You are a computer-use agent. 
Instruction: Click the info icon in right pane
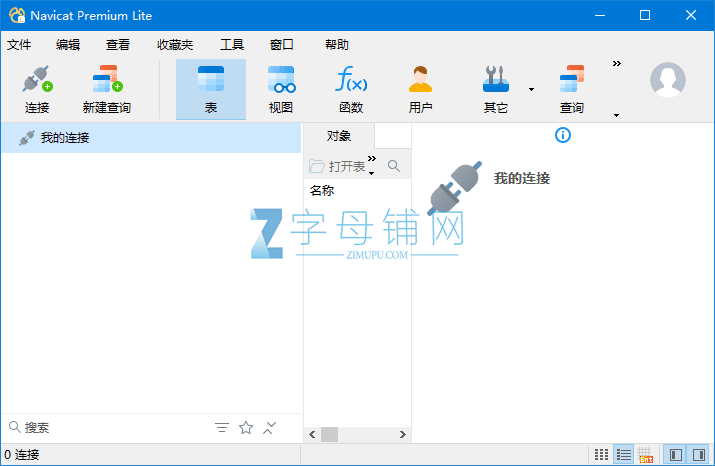tap(563, 135)
